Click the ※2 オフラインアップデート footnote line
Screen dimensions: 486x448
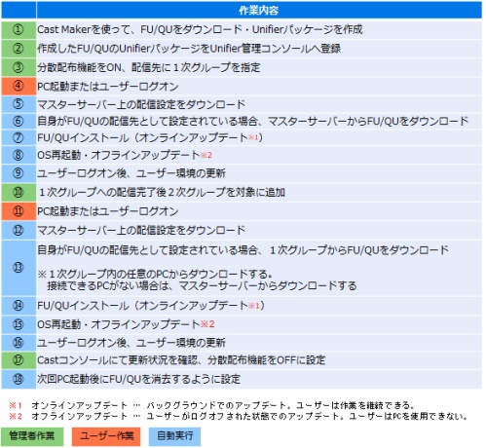239,416
